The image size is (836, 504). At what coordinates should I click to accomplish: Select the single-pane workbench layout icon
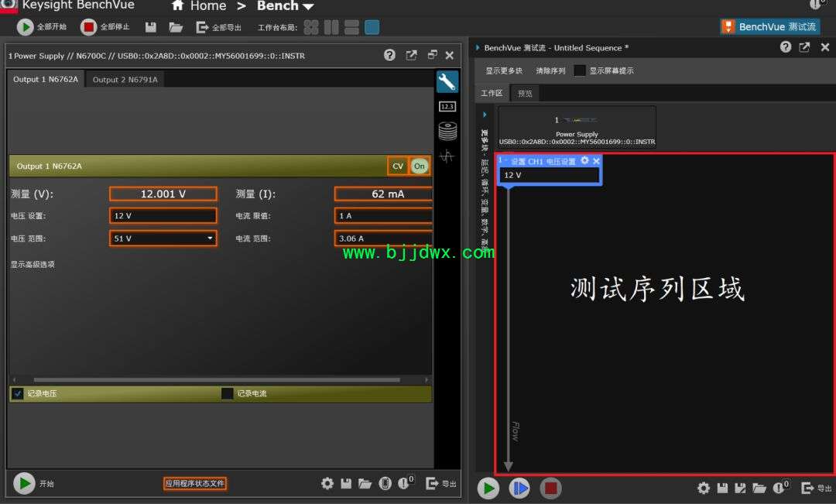pyautogui.click(x=372, y=27)
